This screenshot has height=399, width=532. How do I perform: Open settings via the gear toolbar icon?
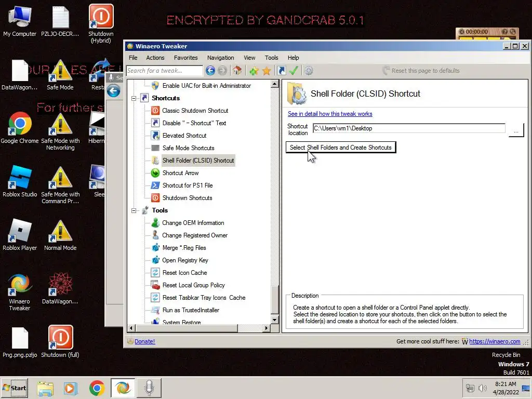click(x=309, y=71)
